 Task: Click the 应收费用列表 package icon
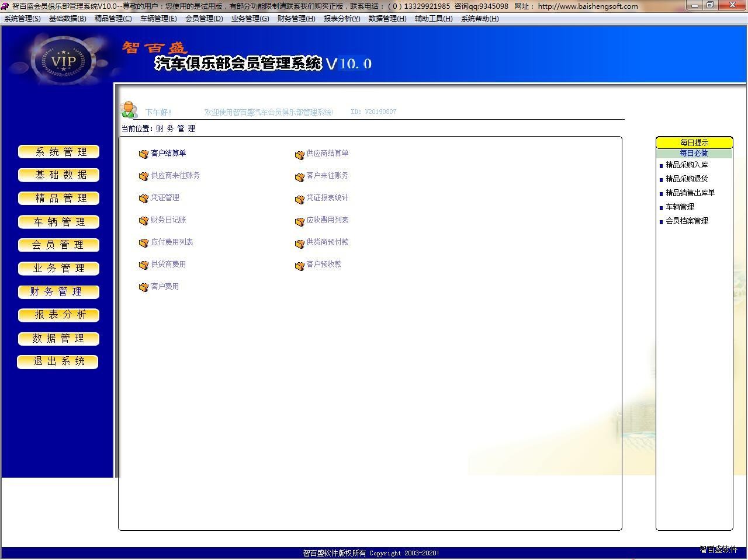(x=300, y=221)
